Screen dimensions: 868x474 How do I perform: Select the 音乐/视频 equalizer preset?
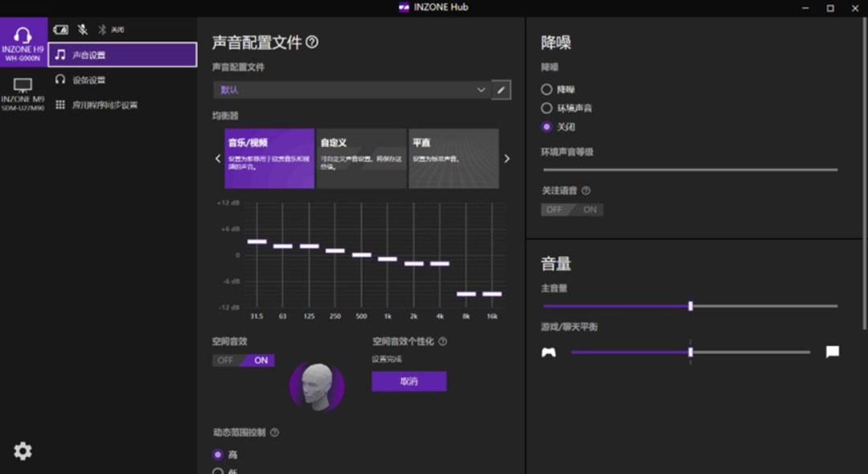(269, 159)
